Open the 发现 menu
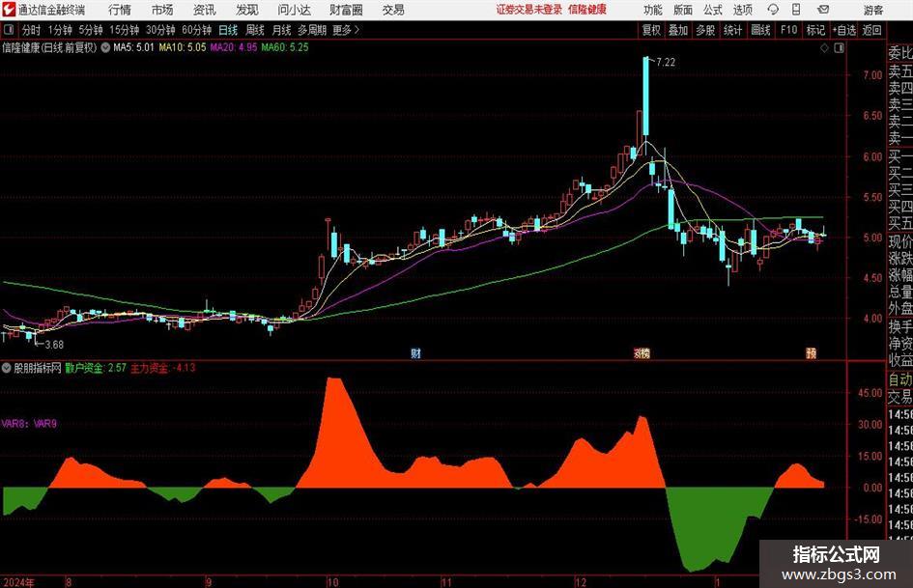This screenshot has height=588, width=913. pyautogui.click(x=247, y=10)
